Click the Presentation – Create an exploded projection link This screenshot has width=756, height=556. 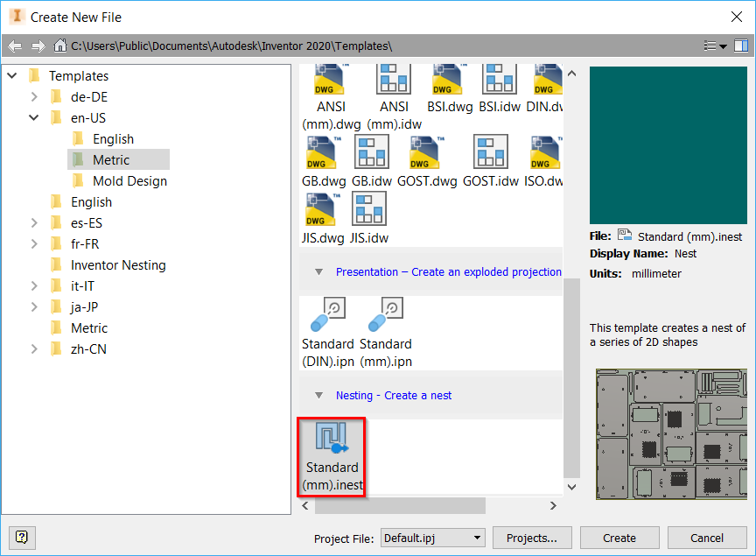448,272
